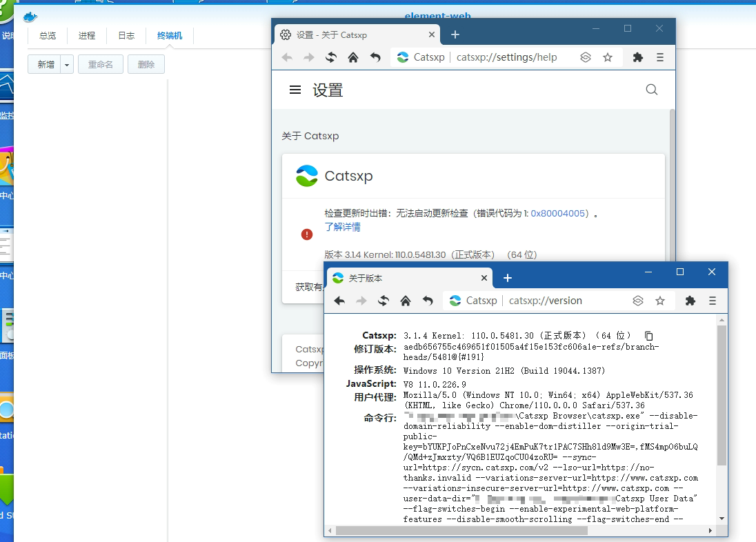Click version page vertical scrollbar thumb
The image size is (756, 542).
tap(722, 395)
